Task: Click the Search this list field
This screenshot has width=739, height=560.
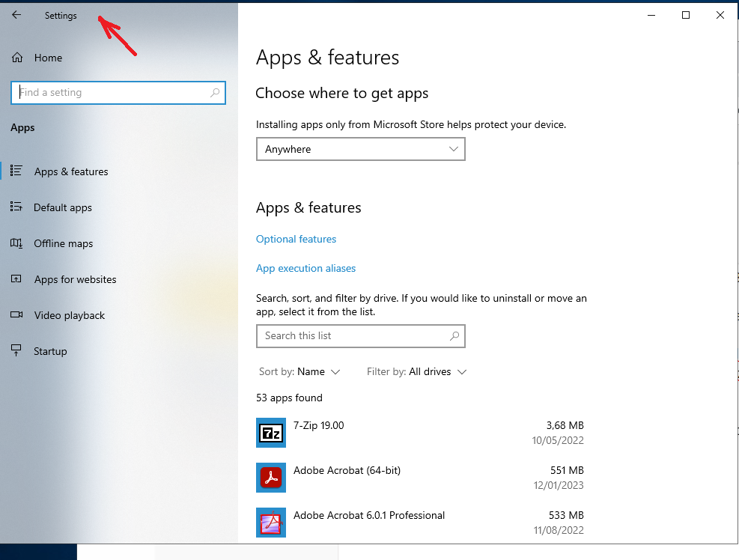Action: tap(352, 336)
